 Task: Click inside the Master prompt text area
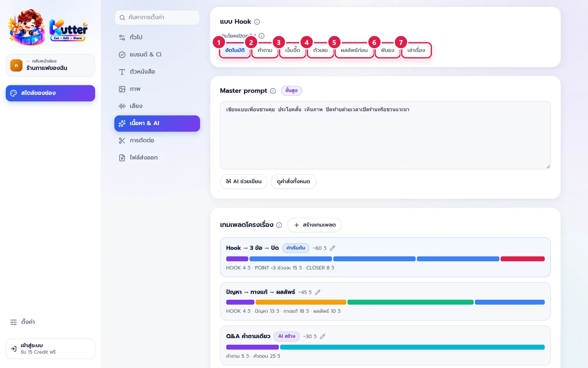[385, 135]
